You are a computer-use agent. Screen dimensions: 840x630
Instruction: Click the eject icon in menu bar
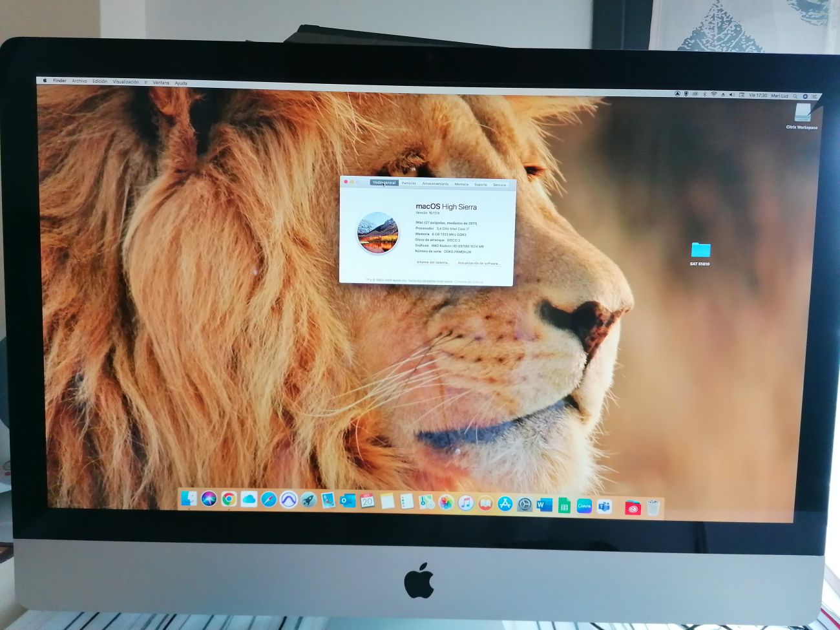coord(723,95)
